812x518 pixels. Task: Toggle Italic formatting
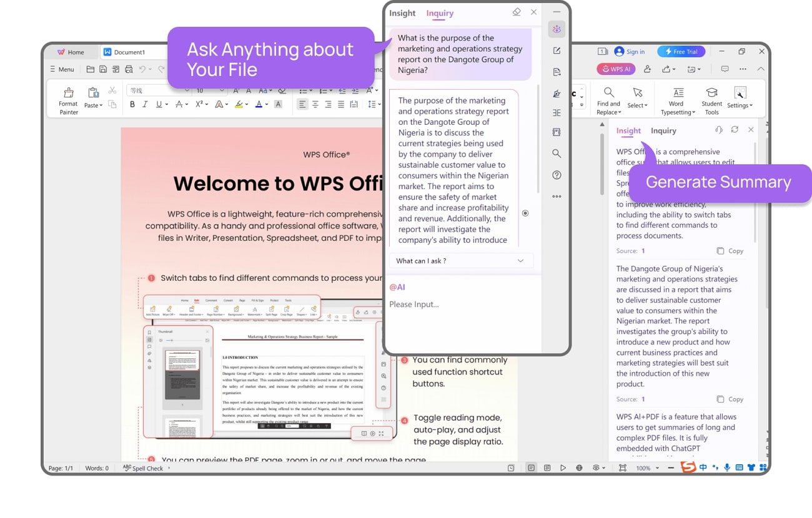[146, 105]
